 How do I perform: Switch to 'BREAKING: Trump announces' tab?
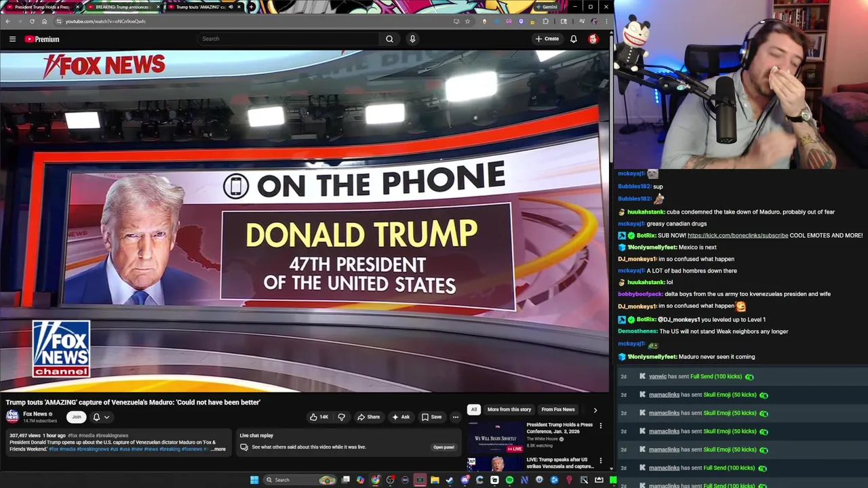[123, 7]
